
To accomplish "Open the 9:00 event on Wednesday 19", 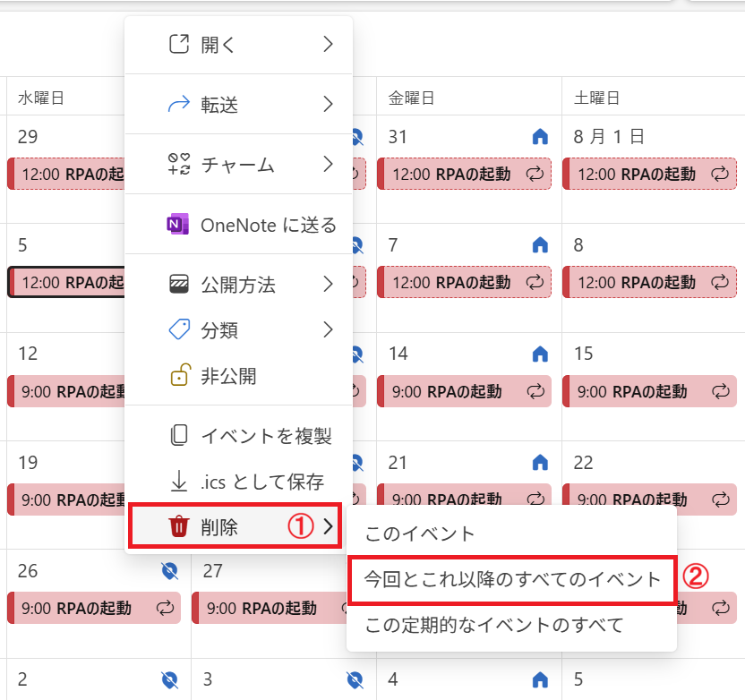I will pyautogui.click(x=66, y=499).
